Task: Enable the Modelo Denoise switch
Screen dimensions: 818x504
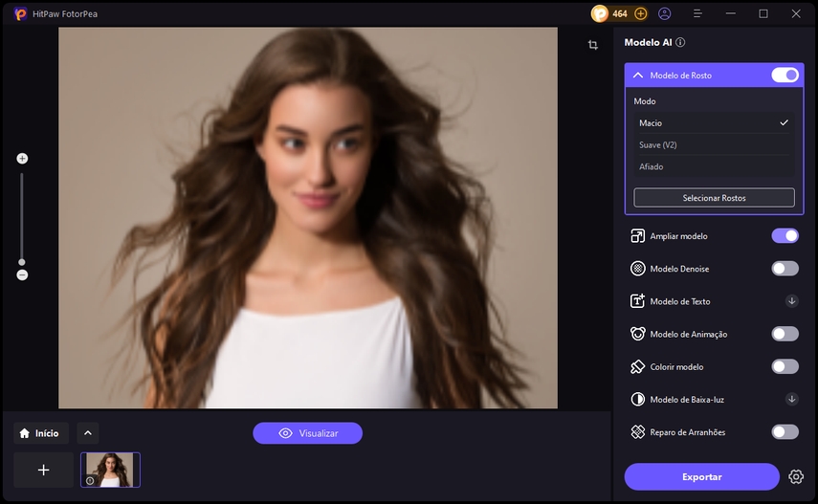Action: [785, 269]
